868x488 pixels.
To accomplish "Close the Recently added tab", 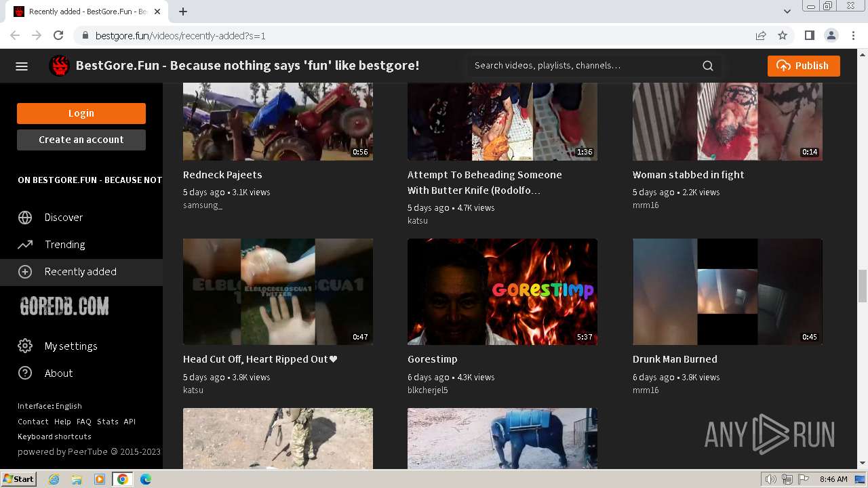I will [x=157, y=12].
